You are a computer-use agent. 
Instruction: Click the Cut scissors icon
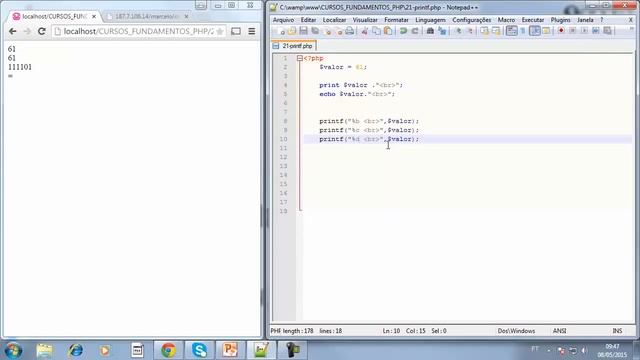(x=364, y=31)
